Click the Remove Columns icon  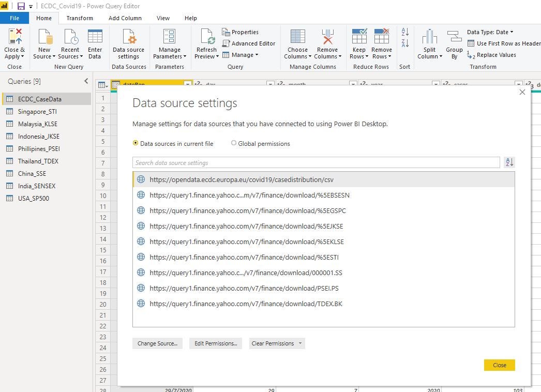pos(327,37)
